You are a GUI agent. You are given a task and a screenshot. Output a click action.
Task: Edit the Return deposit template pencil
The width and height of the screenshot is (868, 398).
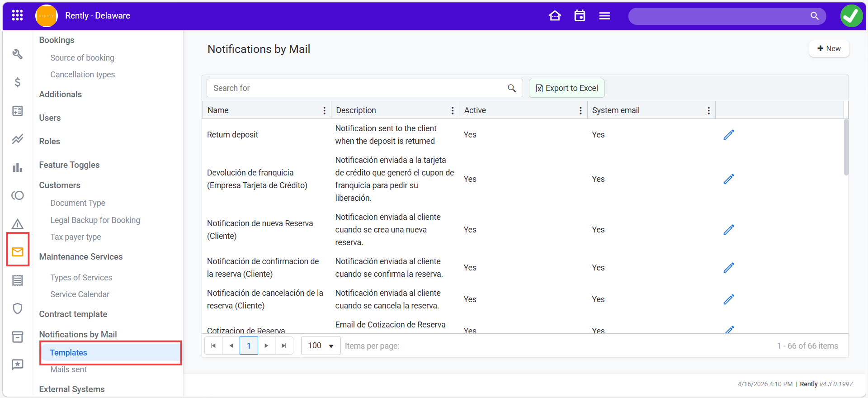tap(728, 135)
